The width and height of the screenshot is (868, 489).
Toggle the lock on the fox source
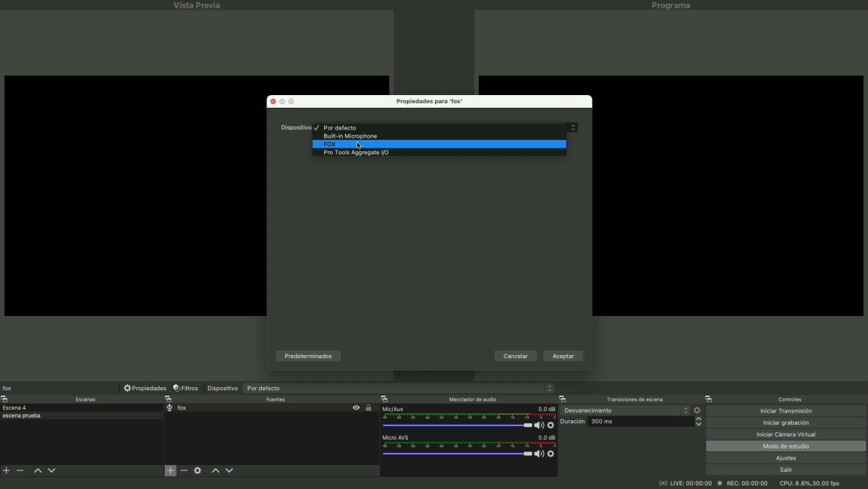[368, 408]
